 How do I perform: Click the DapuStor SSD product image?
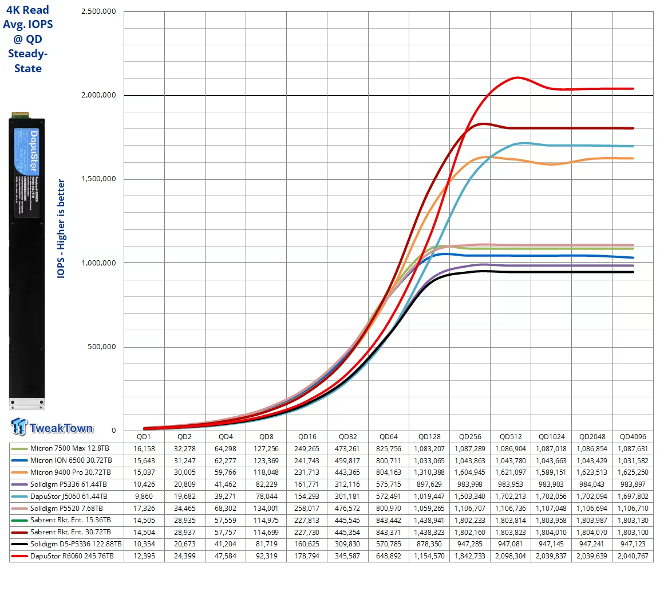click(x=27, y=260)
